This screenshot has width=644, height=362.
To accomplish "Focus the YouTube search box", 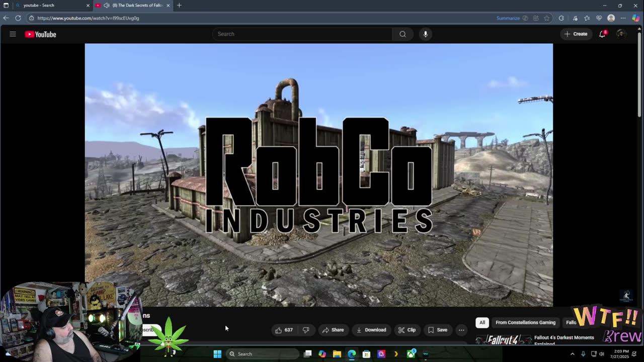I will (302, 34).
